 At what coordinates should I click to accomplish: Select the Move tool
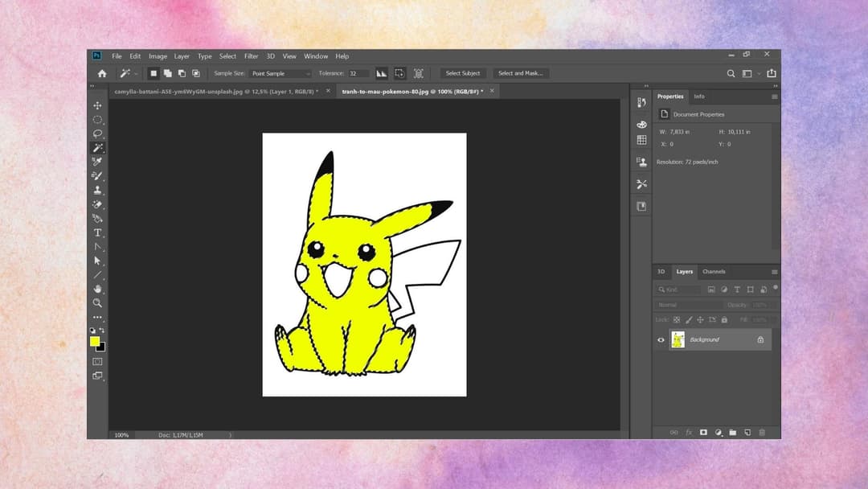point(97,105)
